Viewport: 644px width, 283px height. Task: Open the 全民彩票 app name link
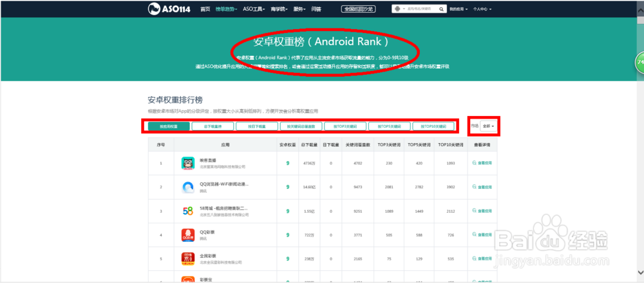(x=207, y=256)
